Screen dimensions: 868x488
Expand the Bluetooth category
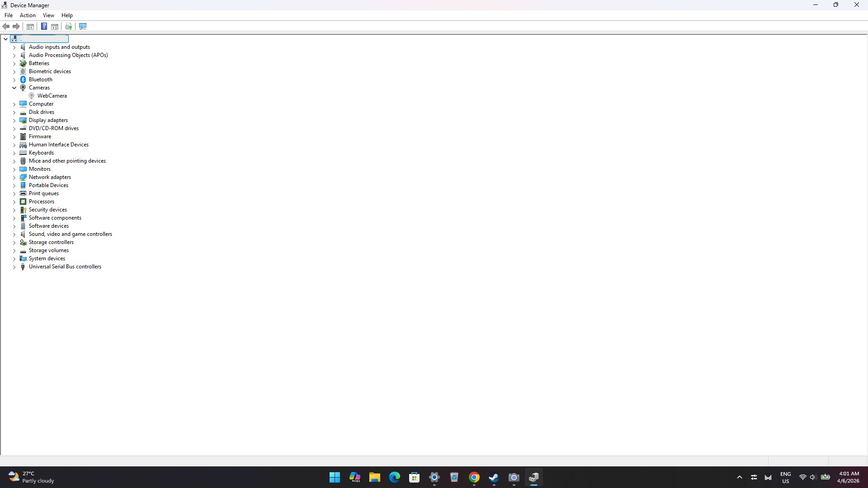[x=14, y=80]
